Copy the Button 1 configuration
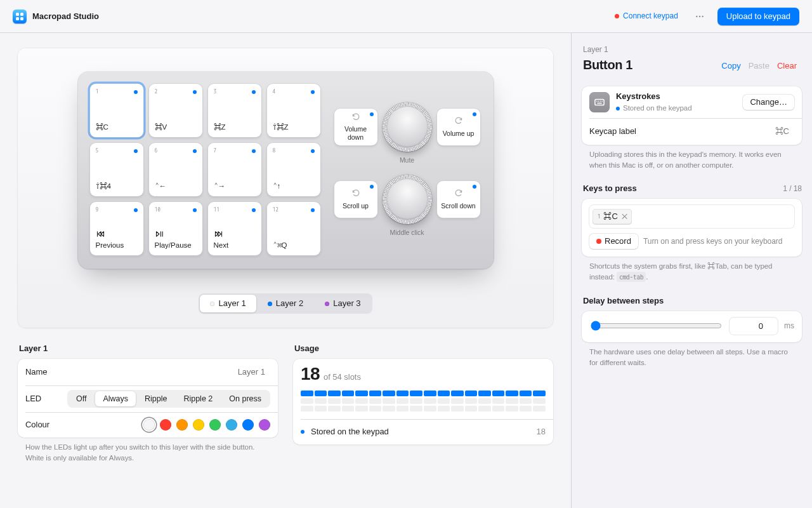The height and width of the screenshot is (508, 812). coord(731,65)
